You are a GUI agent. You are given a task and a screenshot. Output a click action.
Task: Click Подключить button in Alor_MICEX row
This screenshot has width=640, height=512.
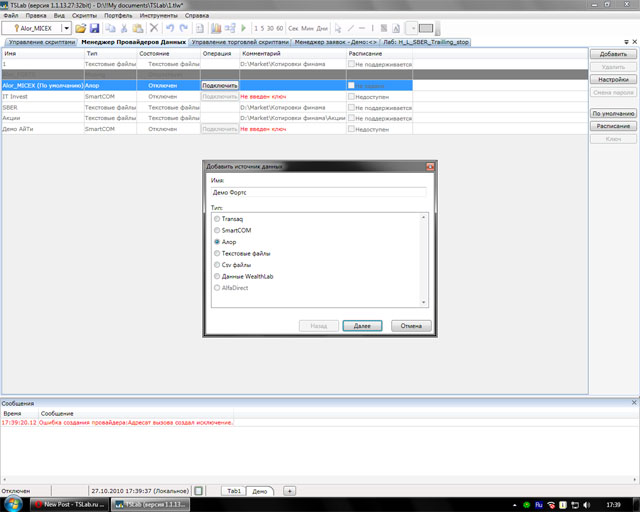[x=220, y=85]
